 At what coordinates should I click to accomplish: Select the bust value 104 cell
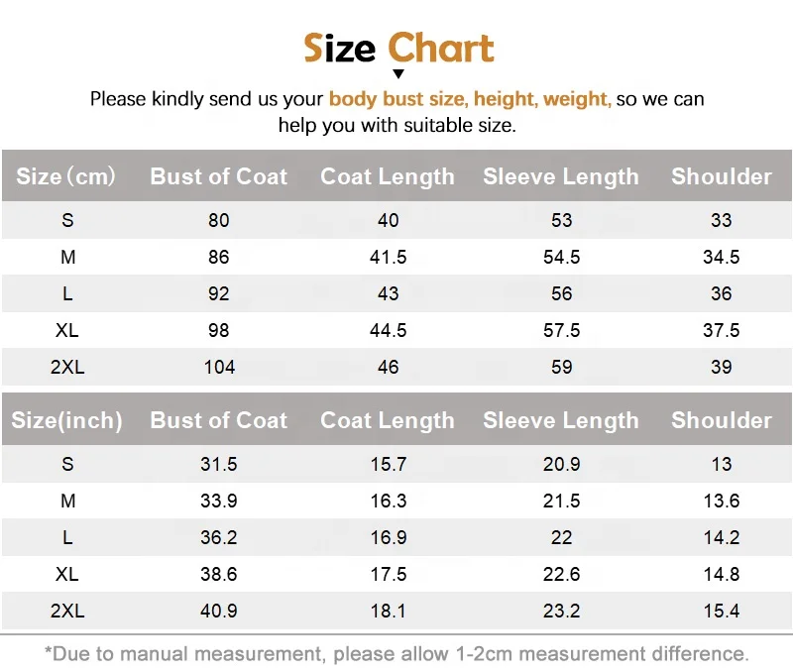[219, 367]
